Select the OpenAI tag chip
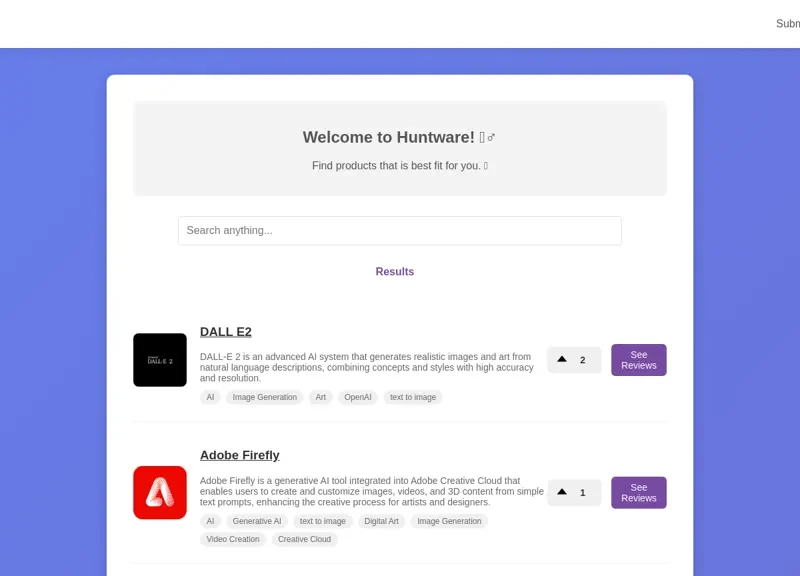800x576 pixels. pos(356,397)
